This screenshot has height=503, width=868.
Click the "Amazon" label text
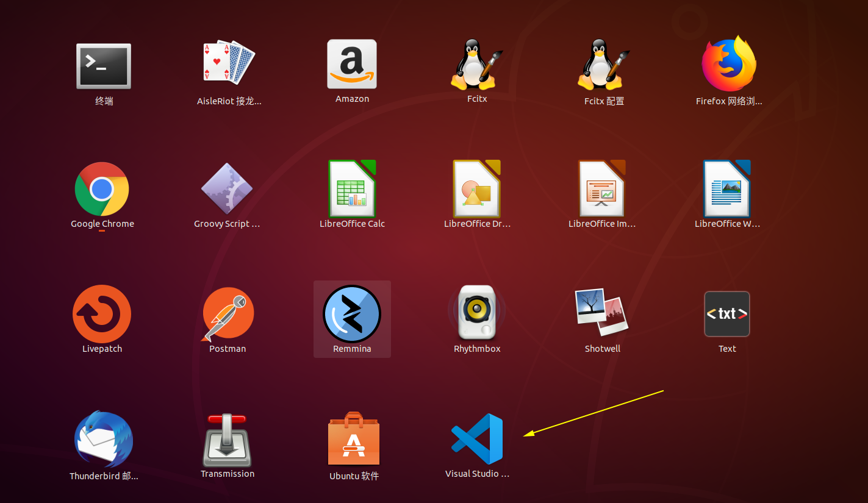point(352,99)
